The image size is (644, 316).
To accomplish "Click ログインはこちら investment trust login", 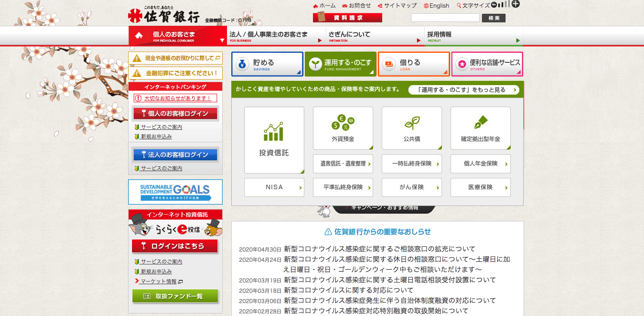I will (175, 246).
